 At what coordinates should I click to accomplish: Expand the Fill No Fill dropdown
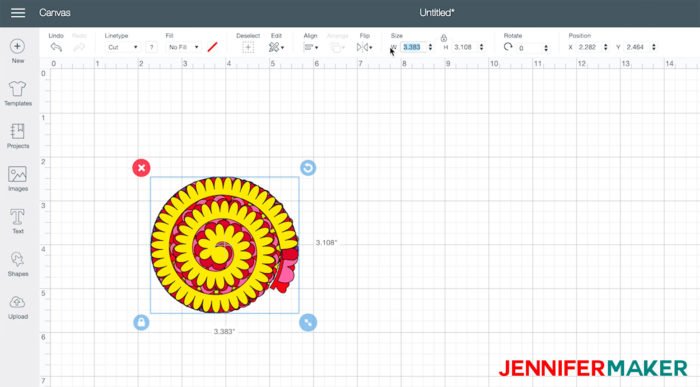tap(183, 47)
